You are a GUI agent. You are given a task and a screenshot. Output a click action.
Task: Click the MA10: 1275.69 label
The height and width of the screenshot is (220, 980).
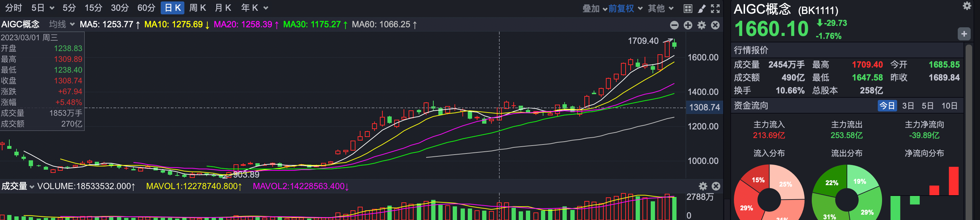177,24
